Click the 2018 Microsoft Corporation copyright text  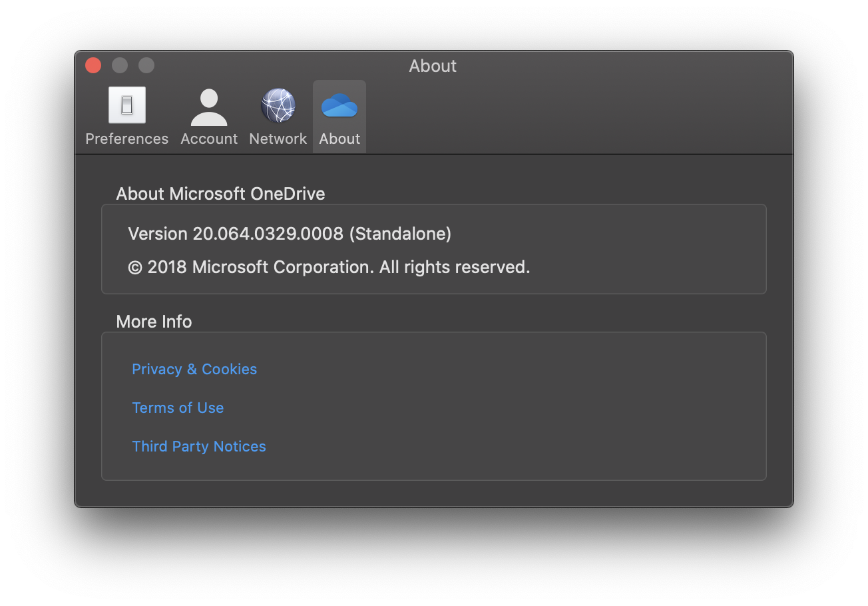tap(329, 267)
